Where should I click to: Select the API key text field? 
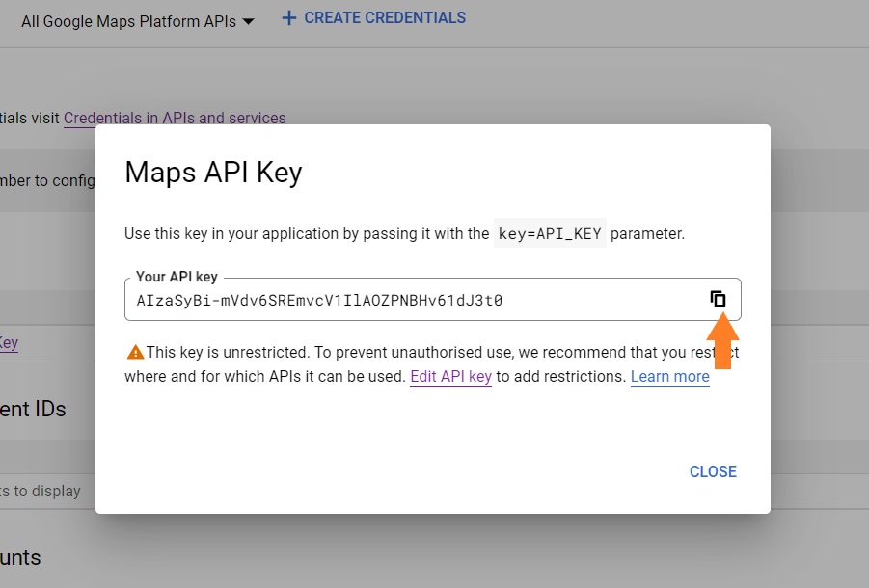point(433,300)
